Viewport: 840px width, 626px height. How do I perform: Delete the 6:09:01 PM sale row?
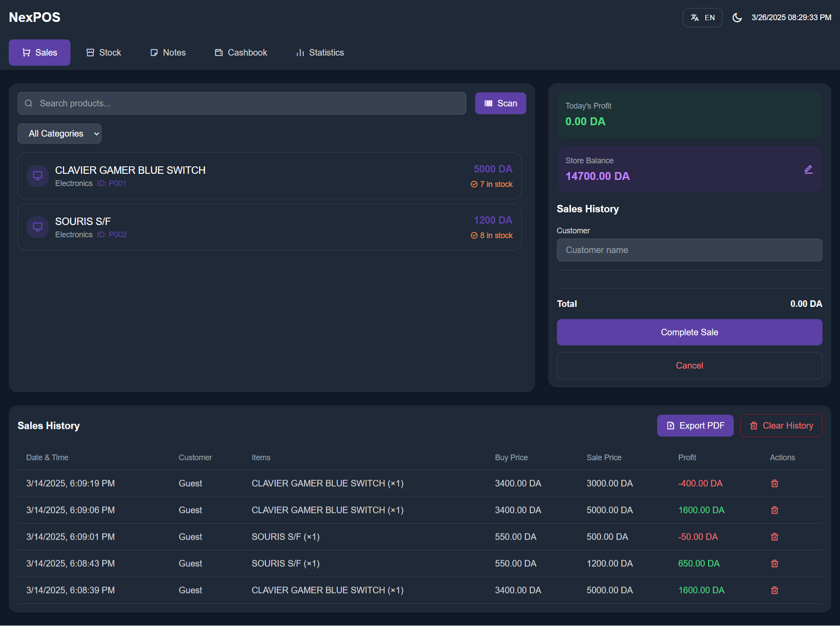coord(774,537)
